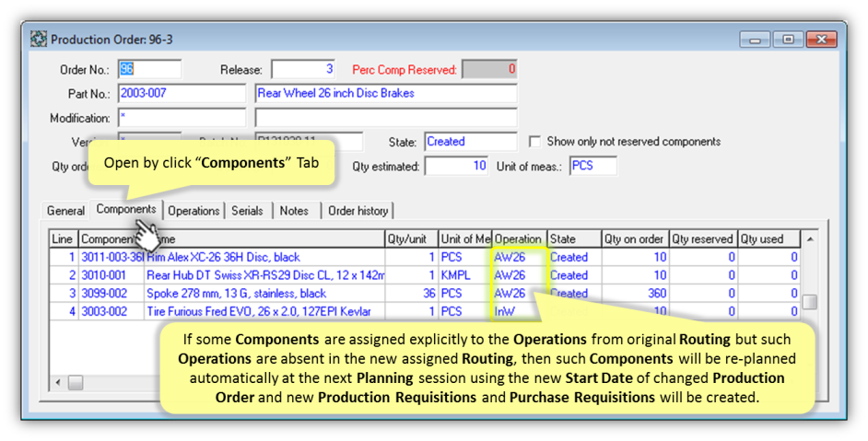868x441 pixels.
Task: Click the Production Order window title icon
Action: coord(38,40)
